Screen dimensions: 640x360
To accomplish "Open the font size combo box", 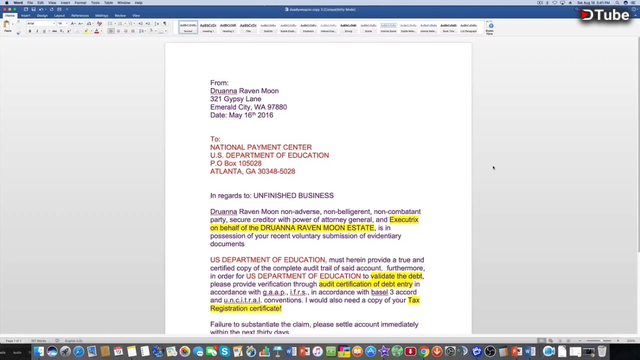I will 62,23.
